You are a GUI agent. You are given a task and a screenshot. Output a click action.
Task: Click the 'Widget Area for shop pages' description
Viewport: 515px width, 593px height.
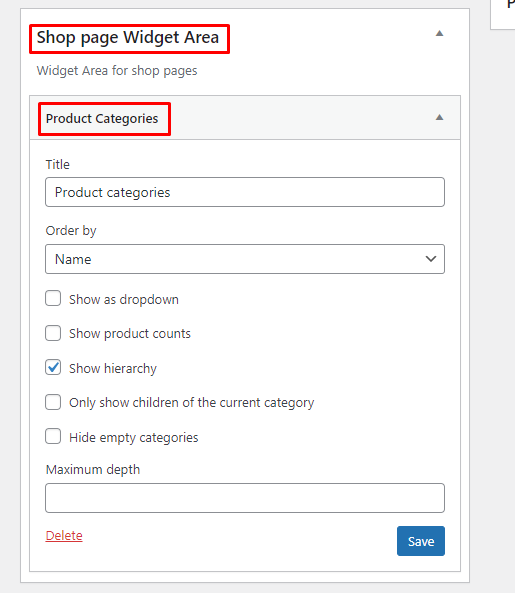point(117,71)
